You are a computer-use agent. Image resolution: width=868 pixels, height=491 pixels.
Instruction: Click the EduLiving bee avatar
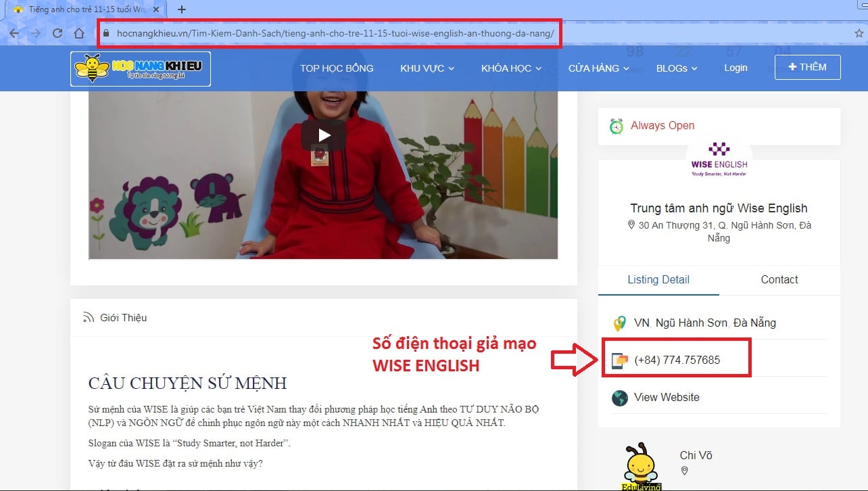[641, 467]
